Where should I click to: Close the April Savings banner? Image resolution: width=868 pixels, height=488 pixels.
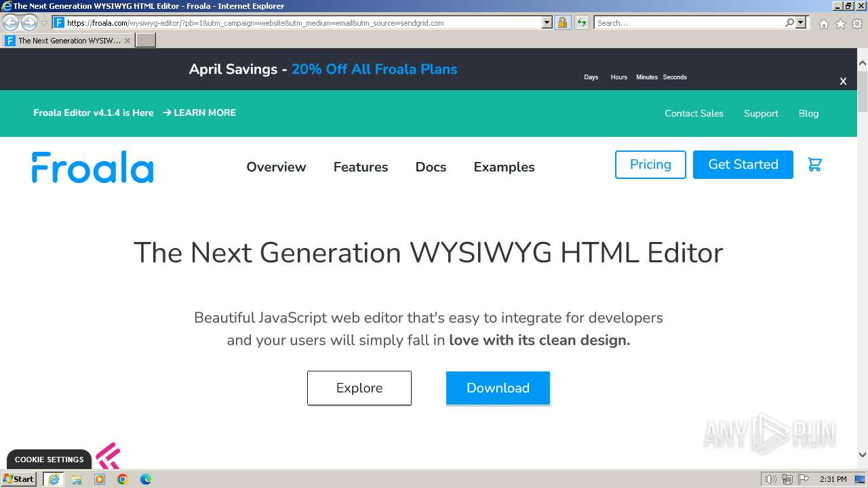843,81
